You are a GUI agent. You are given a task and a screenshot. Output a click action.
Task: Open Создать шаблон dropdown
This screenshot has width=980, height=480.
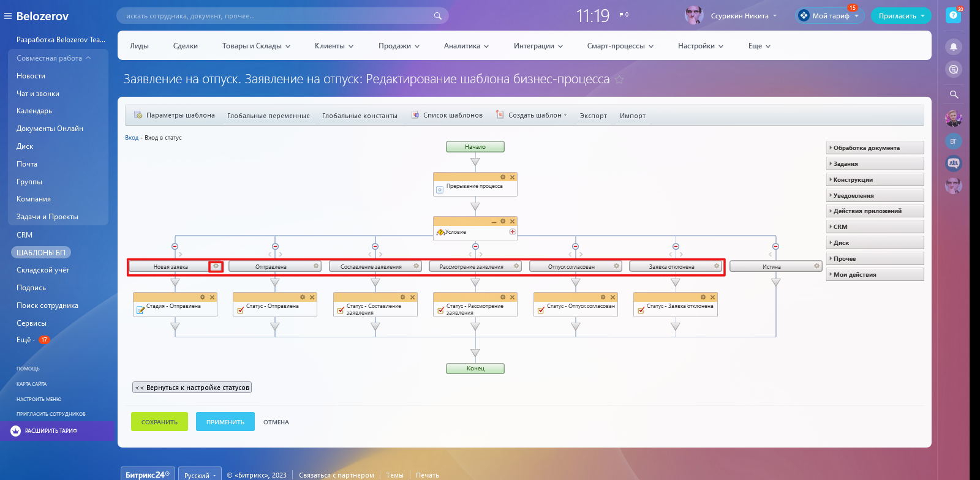pyautogui.click(x=532, y=115)
